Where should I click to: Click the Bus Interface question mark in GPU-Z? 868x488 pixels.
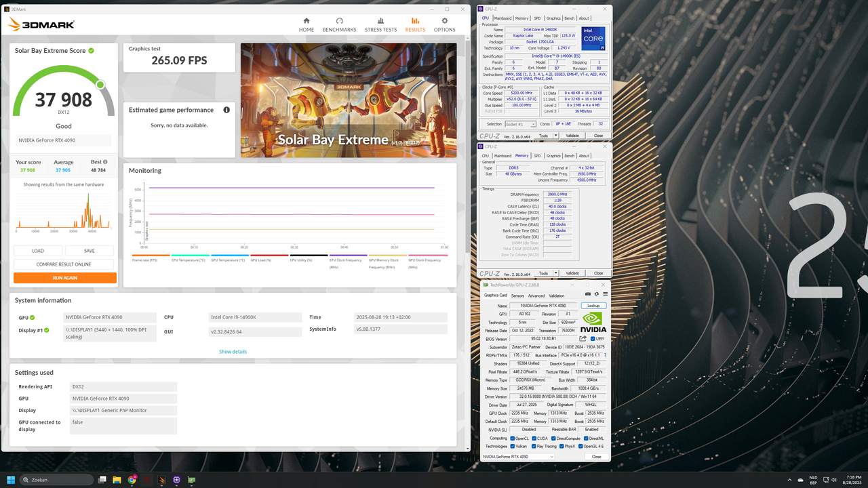605,355
